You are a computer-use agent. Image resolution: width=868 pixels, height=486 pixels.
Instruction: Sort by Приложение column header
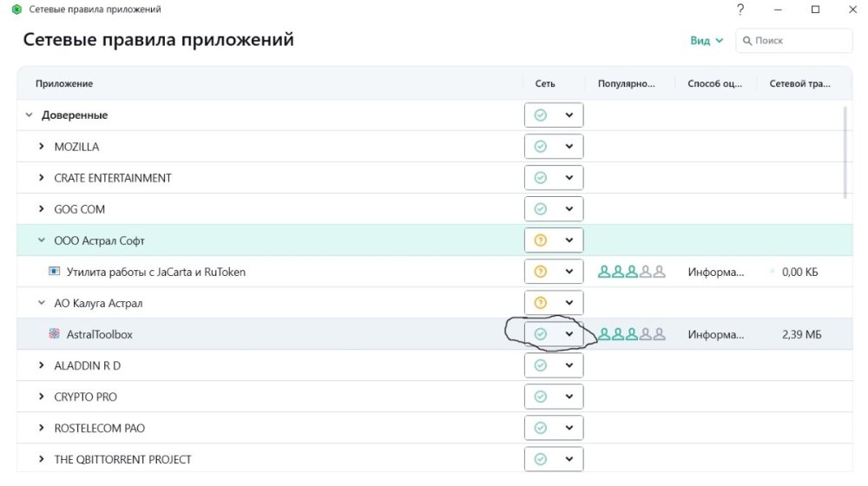coord(64,83)
